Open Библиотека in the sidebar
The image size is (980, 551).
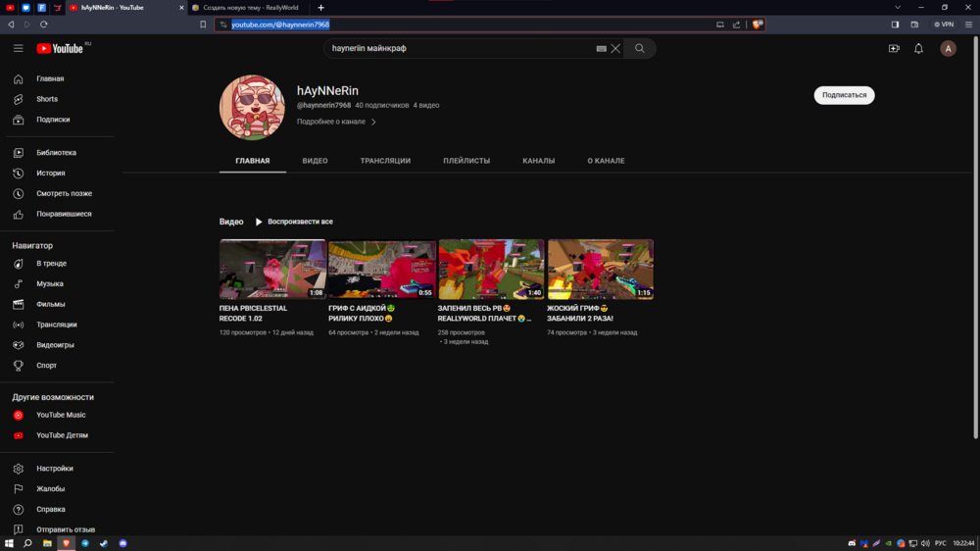(58, 153)
